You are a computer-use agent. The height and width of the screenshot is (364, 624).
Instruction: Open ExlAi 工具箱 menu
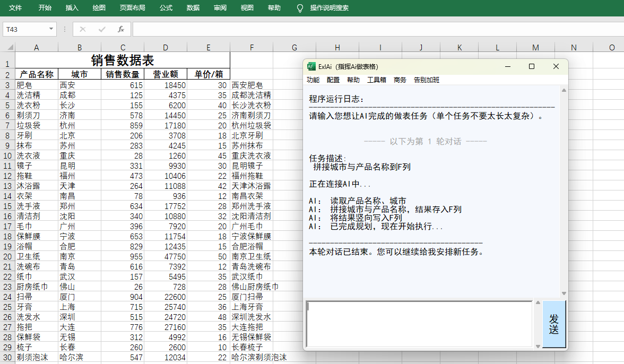click(377, 80)
